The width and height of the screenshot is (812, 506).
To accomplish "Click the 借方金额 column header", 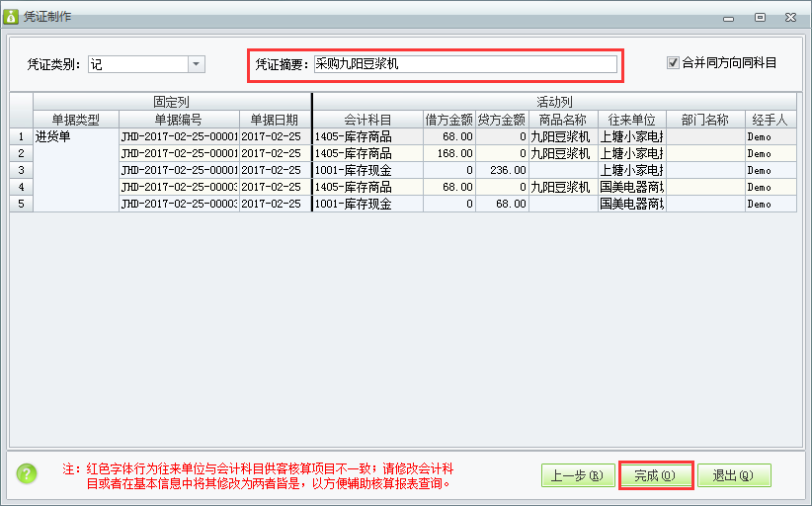I will (x=449, y=120).
